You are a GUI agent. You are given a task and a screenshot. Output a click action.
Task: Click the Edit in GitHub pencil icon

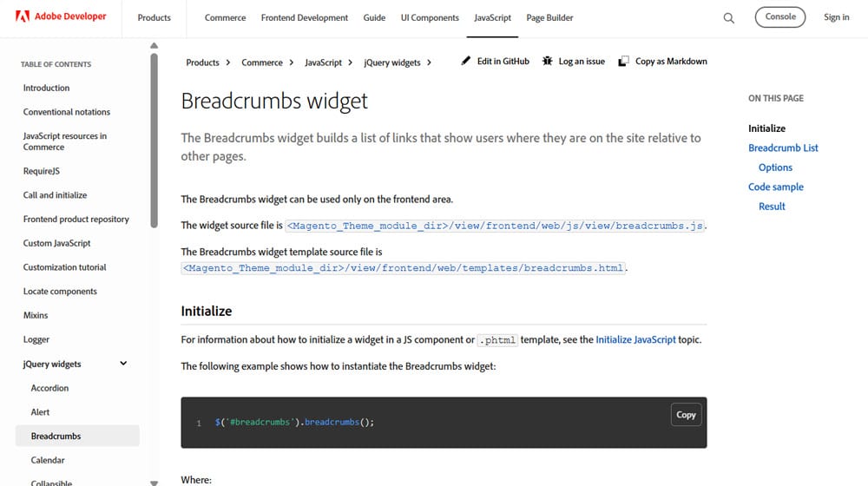point(466,62)
